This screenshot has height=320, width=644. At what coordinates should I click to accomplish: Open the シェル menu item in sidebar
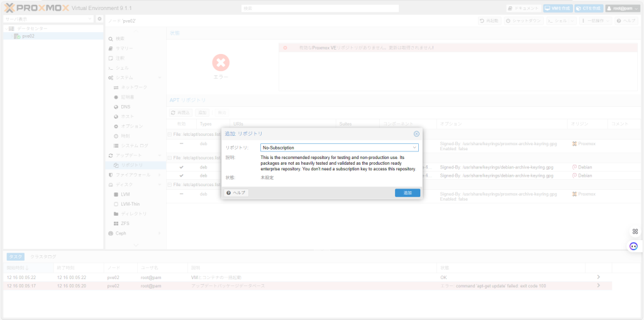(x=122, y=68)
